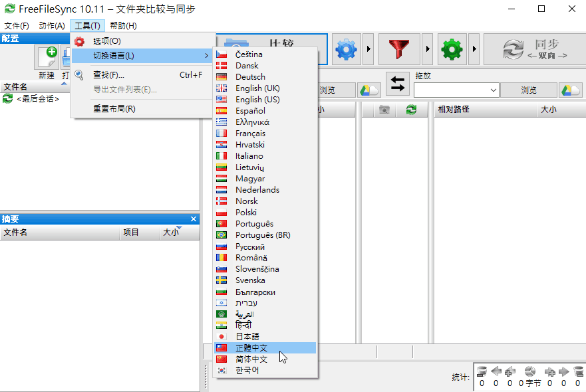Select the <最后会话> configuration entry
Image resolution: width=586 pixels, height=392 pixels.
38,99
